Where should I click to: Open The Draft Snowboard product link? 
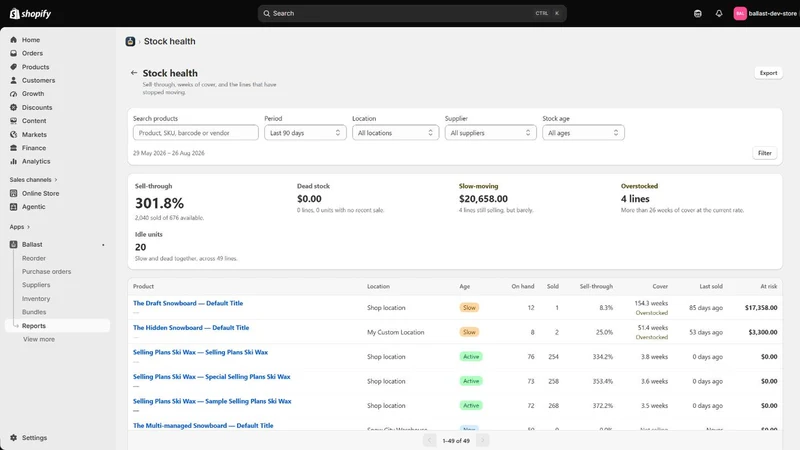(x=188, y=303)
